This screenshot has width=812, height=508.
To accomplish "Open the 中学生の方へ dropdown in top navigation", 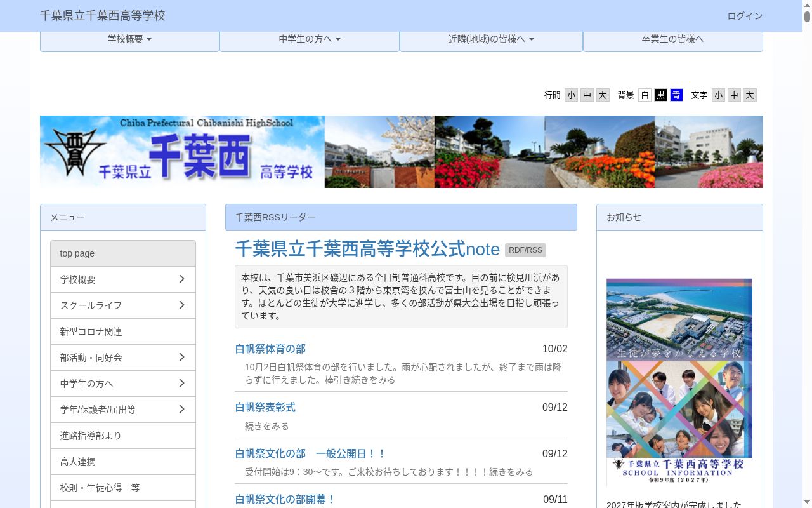I will 310,39.
